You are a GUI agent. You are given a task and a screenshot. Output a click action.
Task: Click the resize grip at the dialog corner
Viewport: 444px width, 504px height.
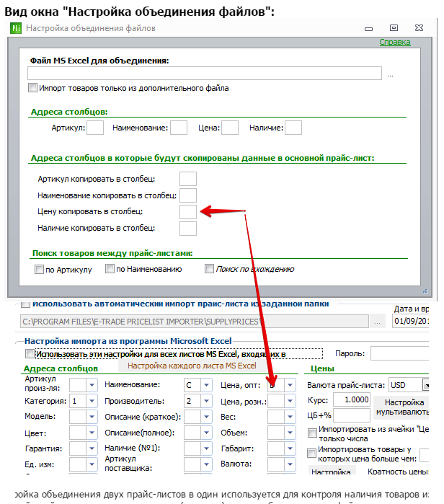point(425,291)
